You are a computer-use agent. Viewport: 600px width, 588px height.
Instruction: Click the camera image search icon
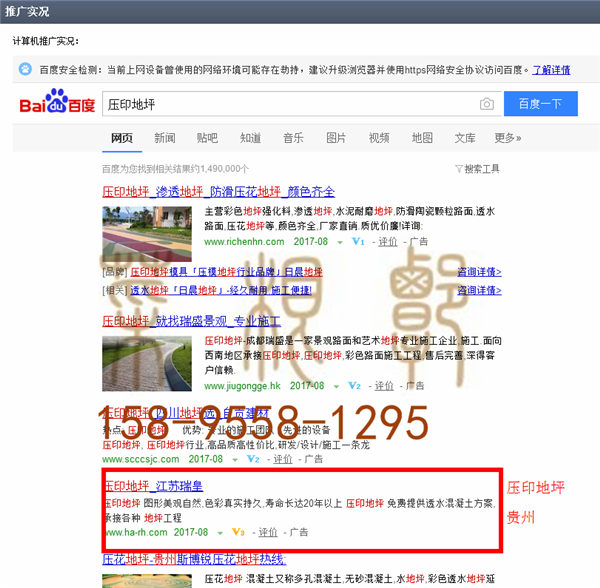(487, 104)
